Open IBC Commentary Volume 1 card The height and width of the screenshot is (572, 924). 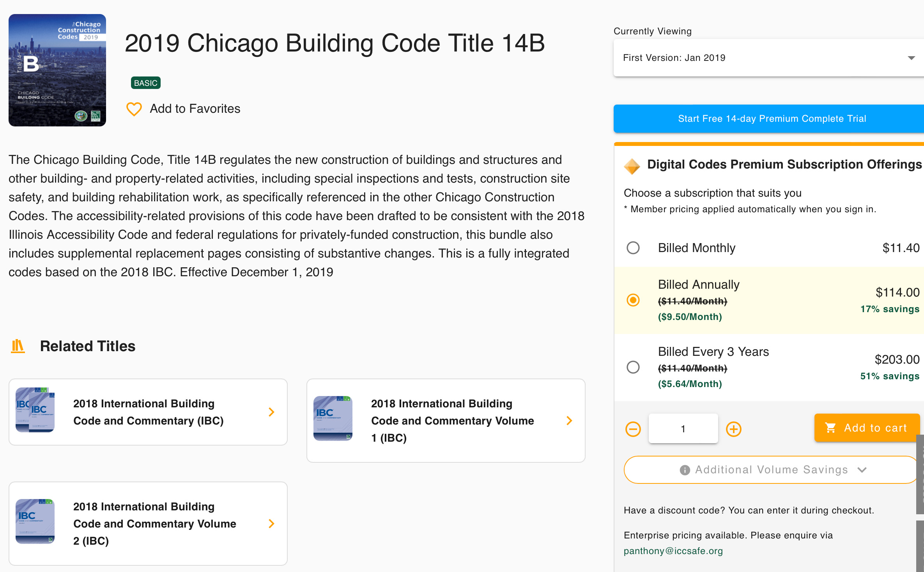coord(446,421)
